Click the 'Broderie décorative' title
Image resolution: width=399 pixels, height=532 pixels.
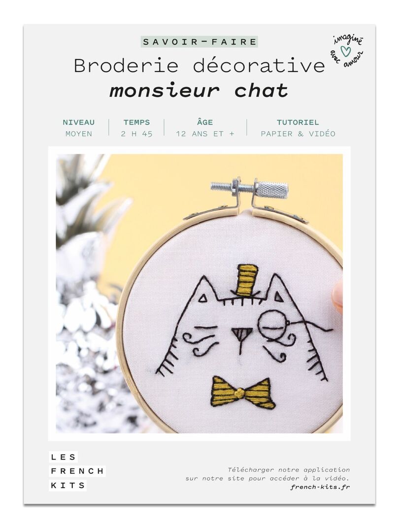(199, 65)
